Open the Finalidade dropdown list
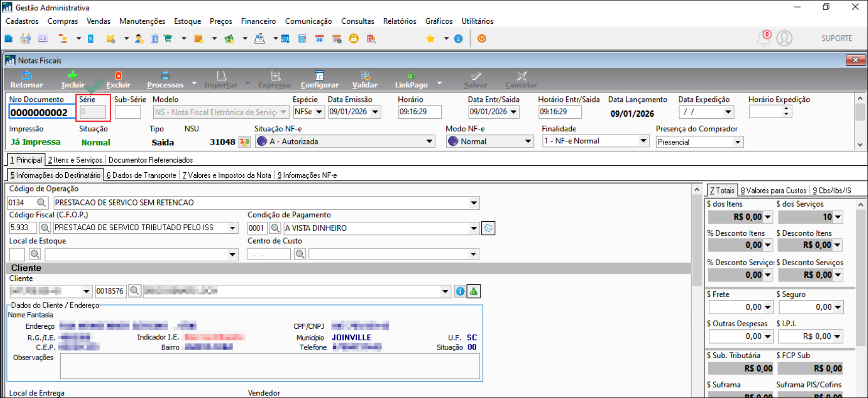Image resolution: width=868 pixels, height=398 pixels. [643, 141]
